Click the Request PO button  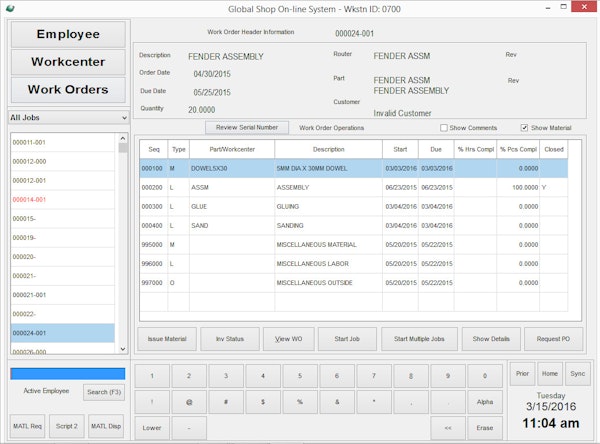pyautogui.click(x=553, y=339)
